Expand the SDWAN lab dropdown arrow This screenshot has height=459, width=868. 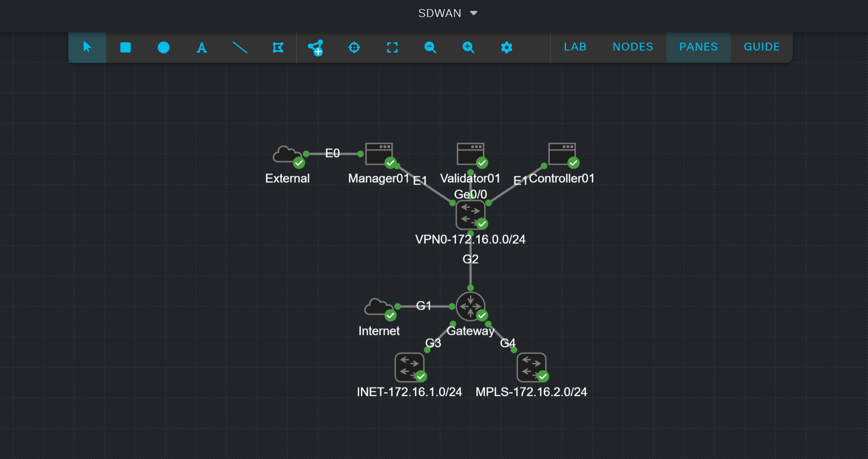click(x=474, y=13)
